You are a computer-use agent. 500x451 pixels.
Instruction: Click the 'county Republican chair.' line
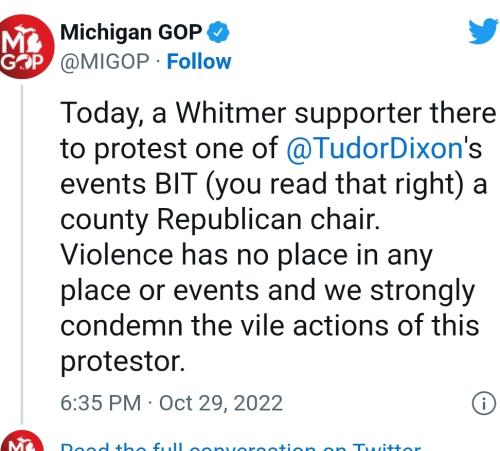[x=220, y=220]
